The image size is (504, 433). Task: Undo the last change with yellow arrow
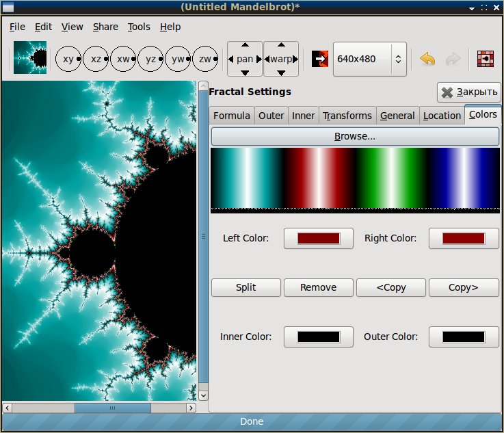tap(427, 59)
